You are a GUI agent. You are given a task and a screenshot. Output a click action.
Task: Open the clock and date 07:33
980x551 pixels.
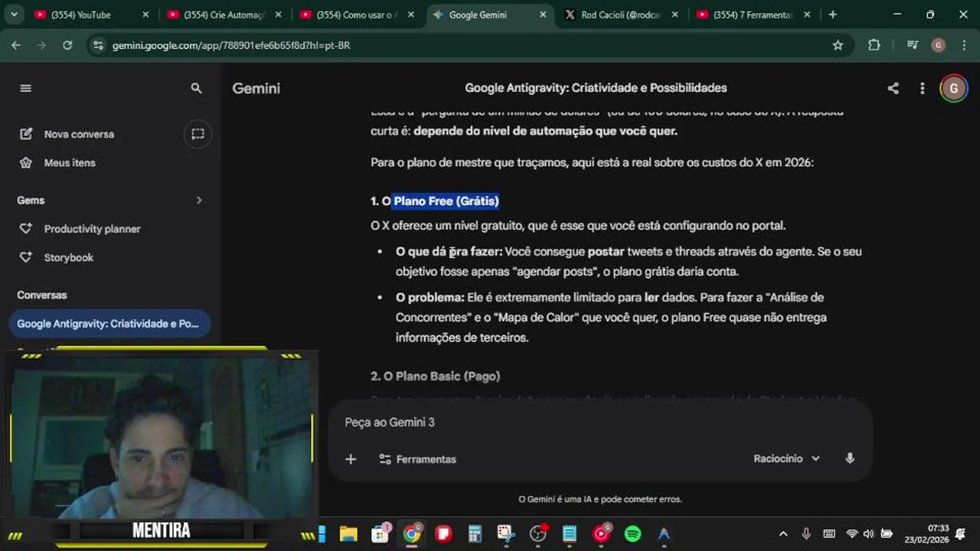point(926,533)
